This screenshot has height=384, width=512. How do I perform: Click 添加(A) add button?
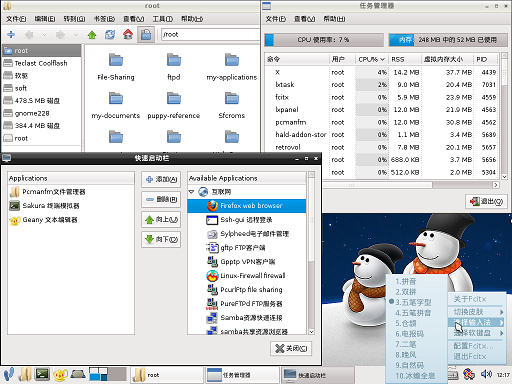tap(161, 180)
